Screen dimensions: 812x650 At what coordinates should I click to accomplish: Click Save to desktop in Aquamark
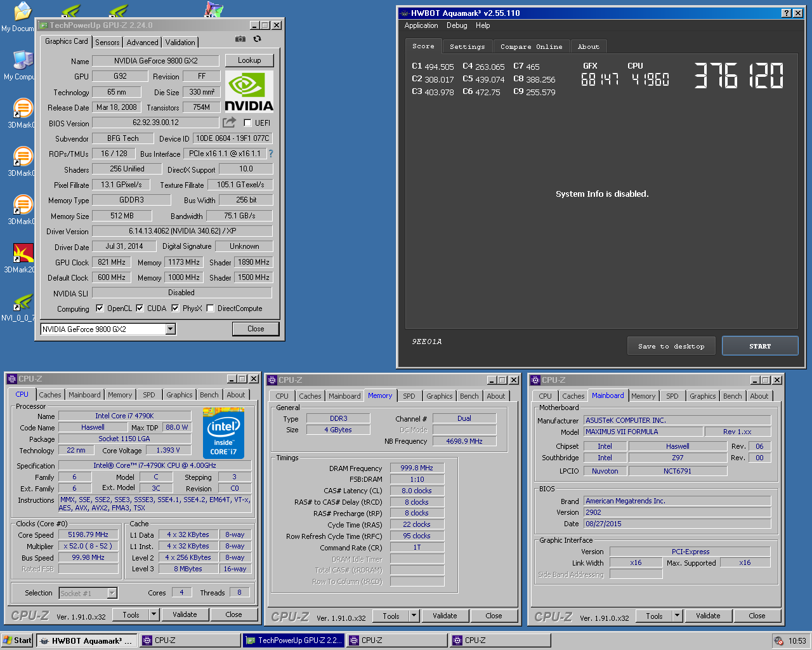pos(671,346)
